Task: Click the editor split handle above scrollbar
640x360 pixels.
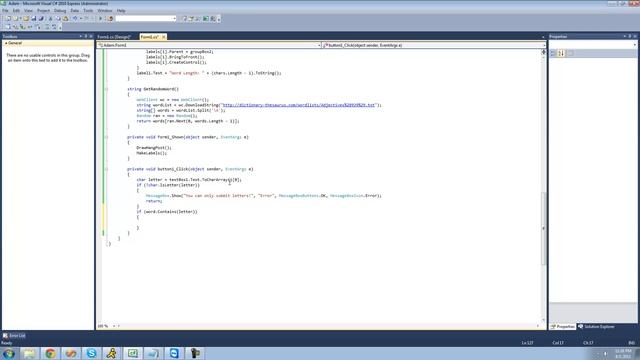Action: [x=543, y=52]
